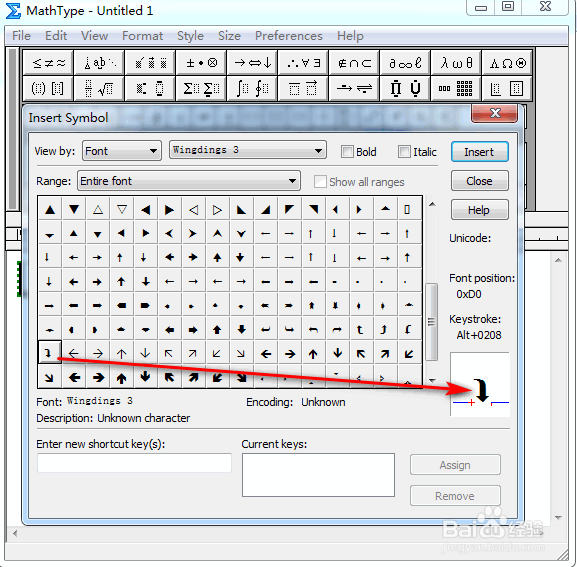This screenshot has height=567, width=577.
Task: Click the symbol grid scroll up arrow
Action: coord(432,204)
